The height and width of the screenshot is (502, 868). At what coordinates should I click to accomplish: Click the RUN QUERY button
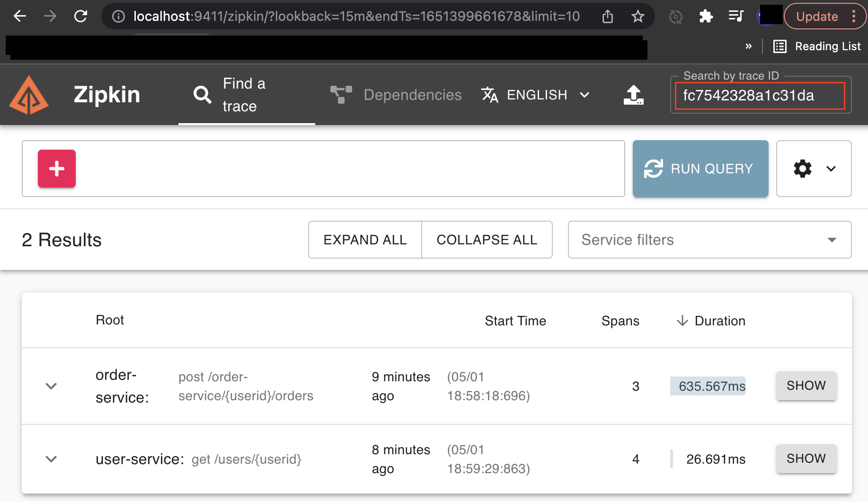pos(700,169)
